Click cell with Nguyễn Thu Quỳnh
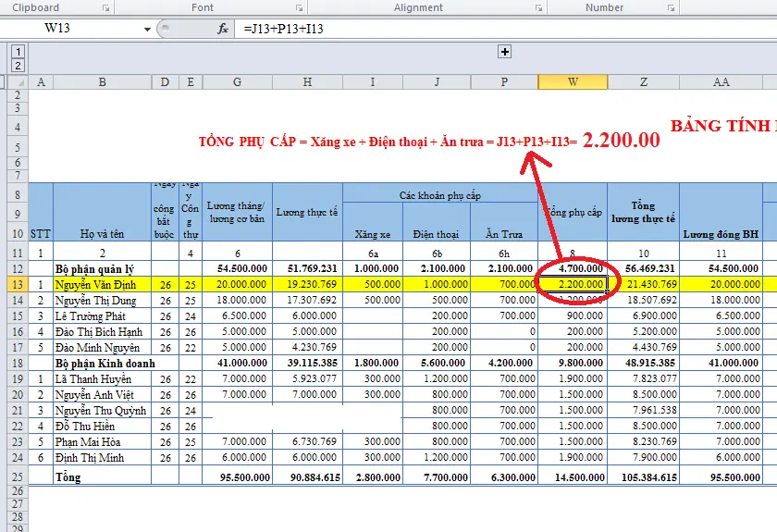The width and height of the screenshot is (777, 532). tap(102, 411)
